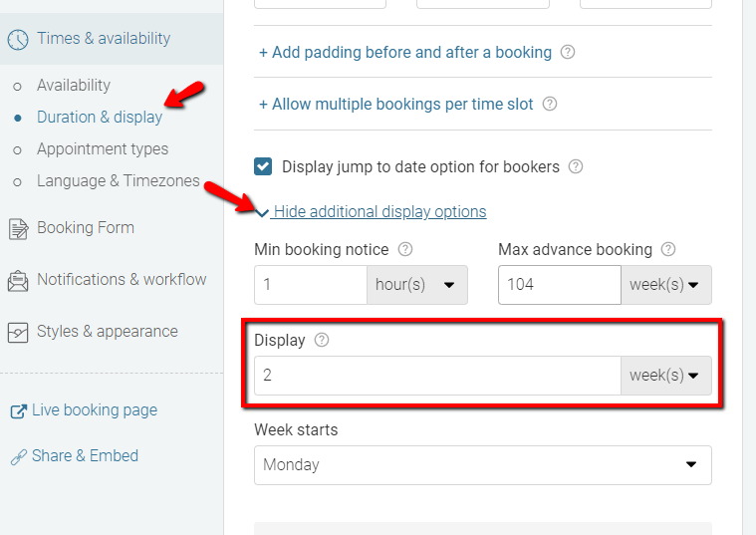
Task: Go to Duration & display section
Action: [100, 117]
